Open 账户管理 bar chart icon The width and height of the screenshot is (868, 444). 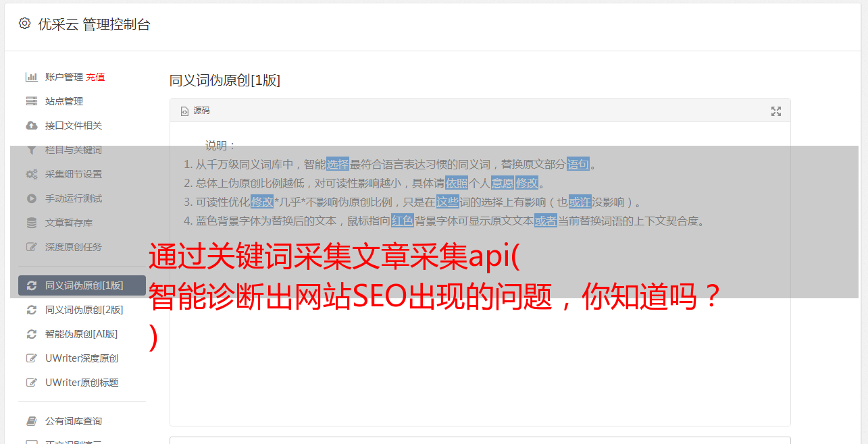[x=31, y=77]
